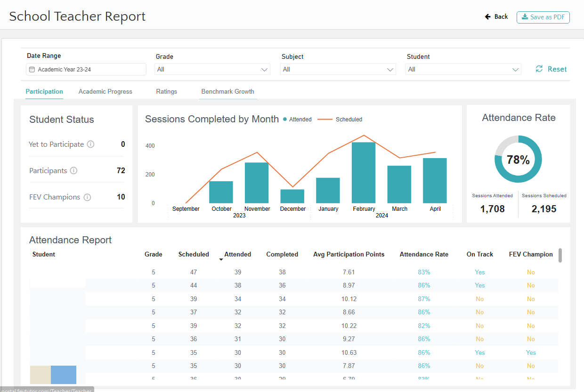
Task: Click the 87% attendance rate value
Action: (424, 299)
